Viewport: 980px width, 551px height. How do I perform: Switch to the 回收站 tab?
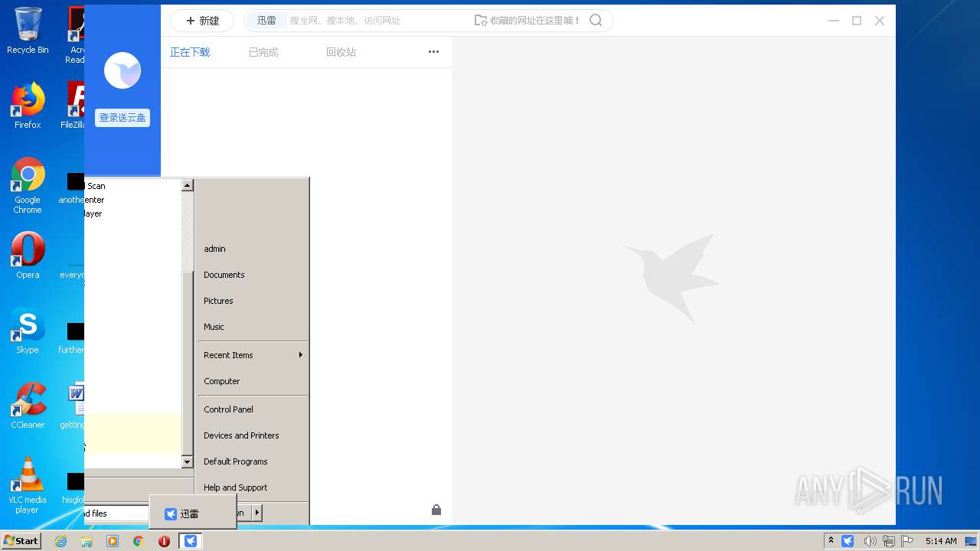click(341, 52)
